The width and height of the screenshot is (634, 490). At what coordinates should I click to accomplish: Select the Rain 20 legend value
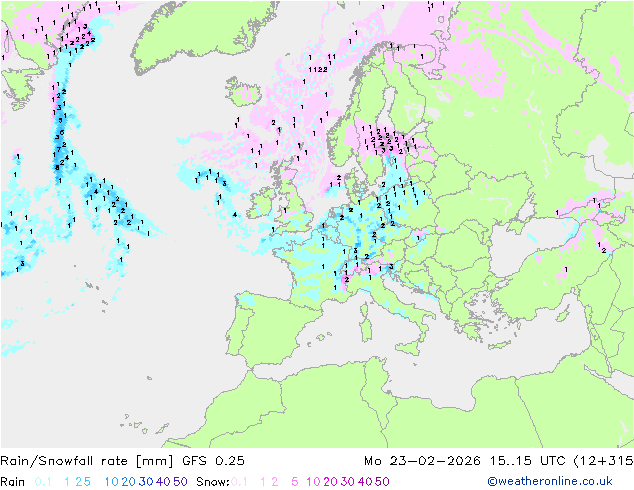[x=129, y=482]
